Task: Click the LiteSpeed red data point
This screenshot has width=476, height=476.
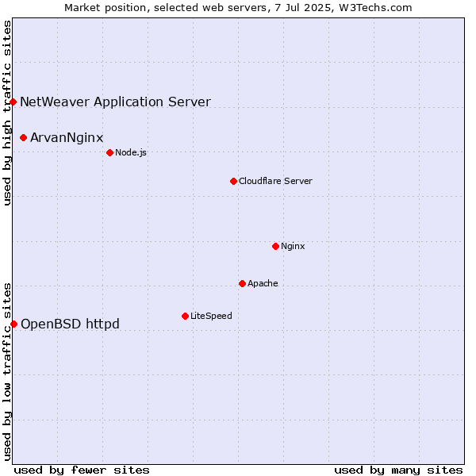Action: coord(185,317)
